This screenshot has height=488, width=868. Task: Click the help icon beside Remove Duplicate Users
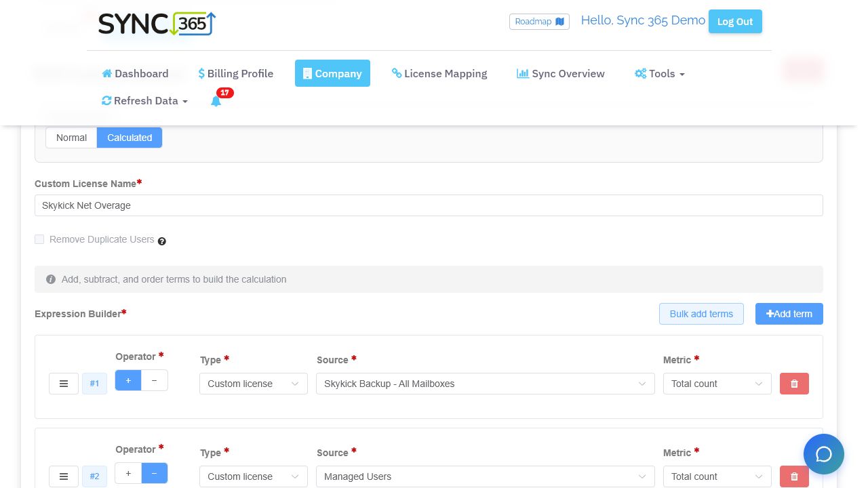162,241
